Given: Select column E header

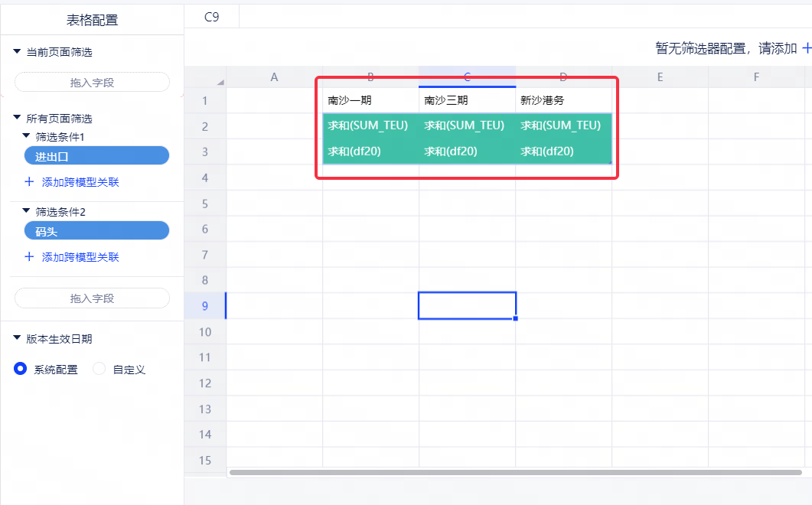Looking at the screenshot, I should [x=660, y=77].
